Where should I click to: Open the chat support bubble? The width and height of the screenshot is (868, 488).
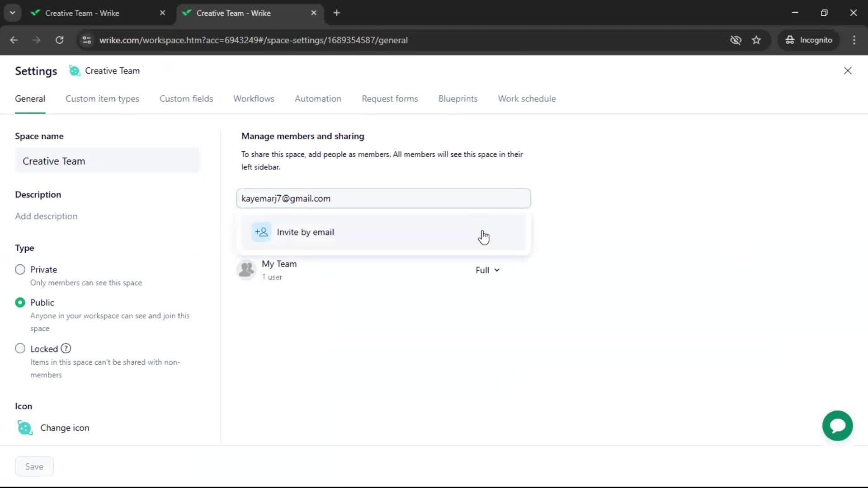click(x=837, y=426)
